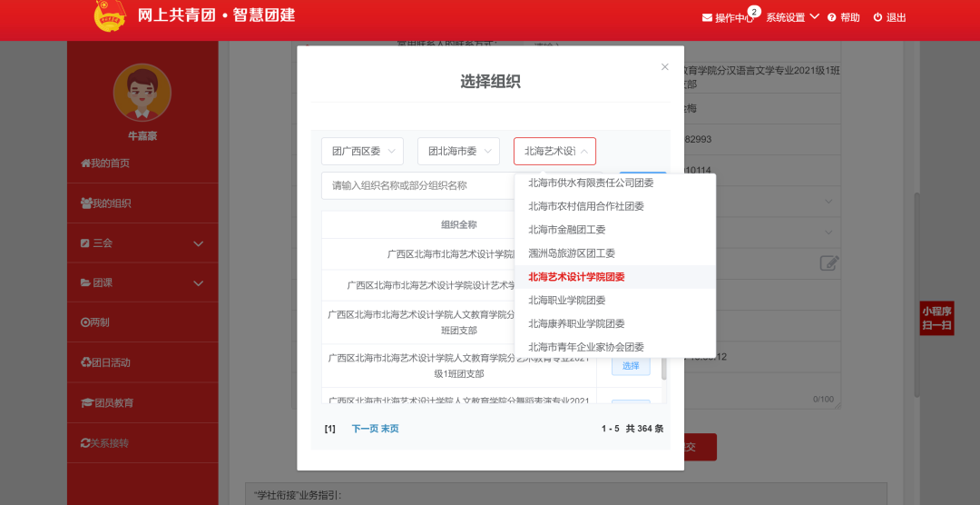
Task: Expand the 系统设置 dropdown
Action: point(792,17)
